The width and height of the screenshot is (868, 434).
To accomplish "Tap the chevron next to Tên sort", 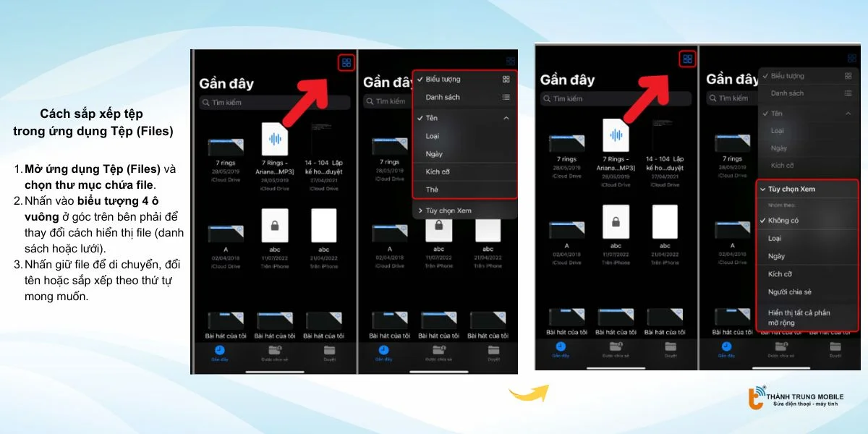I will coord(506,117).
